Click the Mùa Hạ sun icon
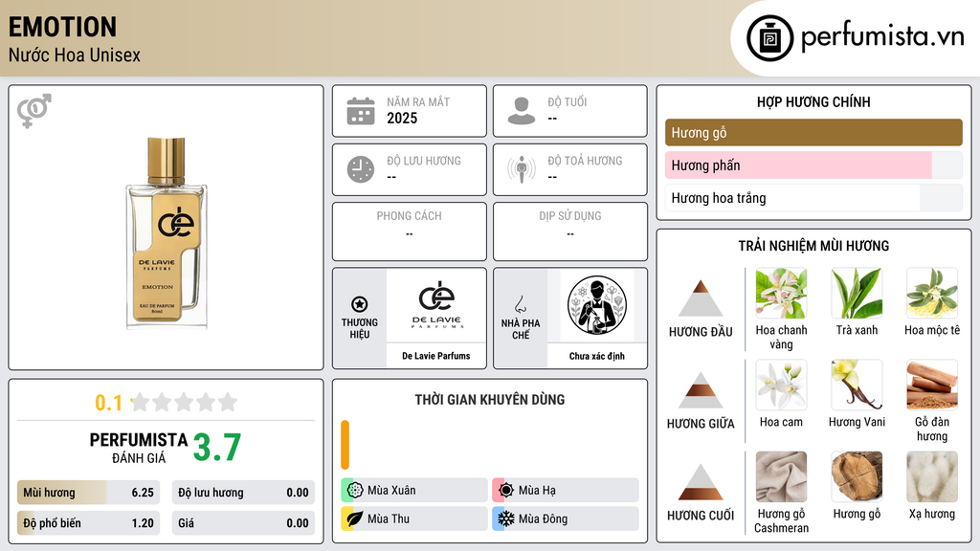Image resolution: width=980 pixels, height=551 pixels. click(506, 491)
